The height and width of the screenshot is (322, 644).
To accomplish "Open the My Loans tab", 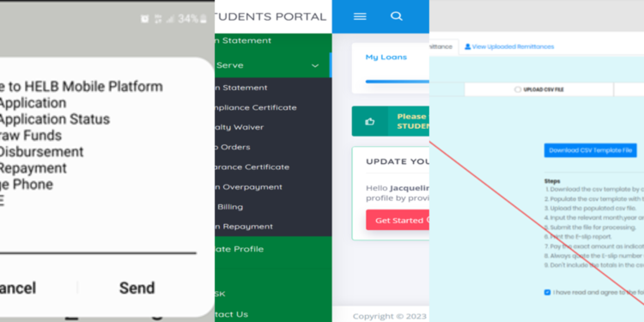I will pos(386,57).
